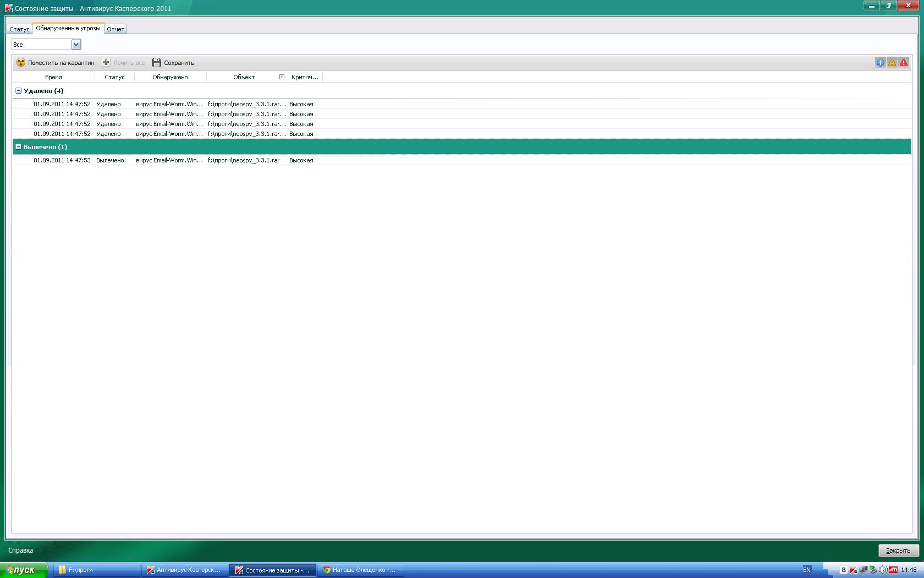Sort by the 'Время' column header
This screenshot has height=578, width=924.
[53, 77]
